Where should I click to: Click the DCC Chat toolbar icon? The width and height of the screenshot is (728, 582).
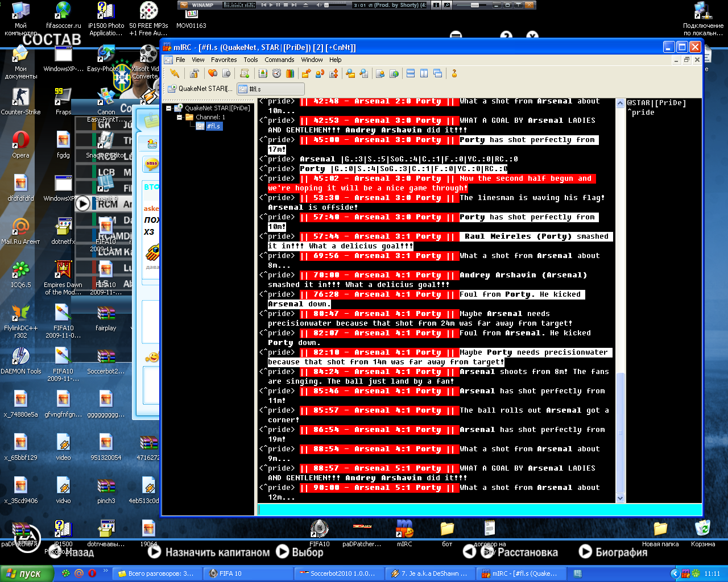(x=320, y=73)
